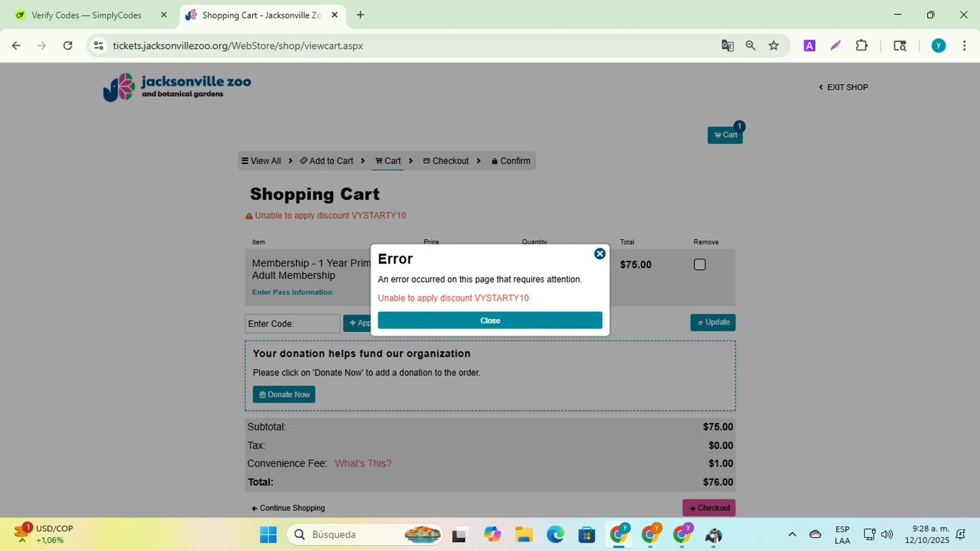Click the Enter Code input field
The height and width of the screenshot is (551, 980).
coord(293,324)
